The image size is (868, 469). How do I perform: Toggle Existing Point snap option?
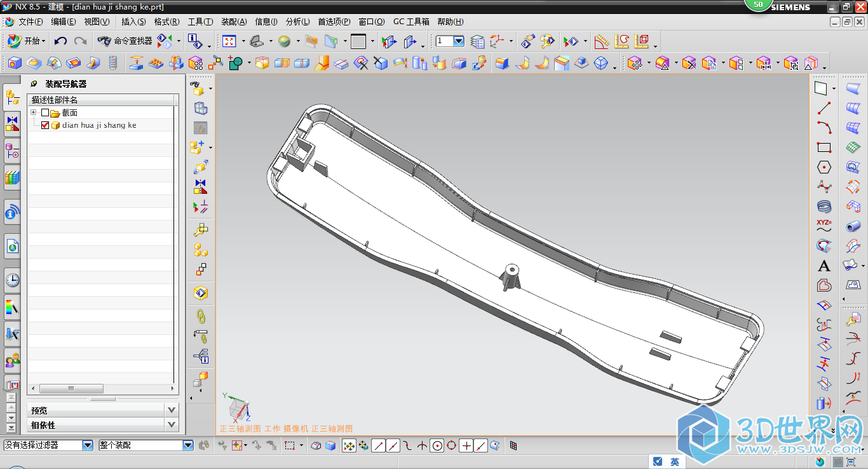click(466, 445)
